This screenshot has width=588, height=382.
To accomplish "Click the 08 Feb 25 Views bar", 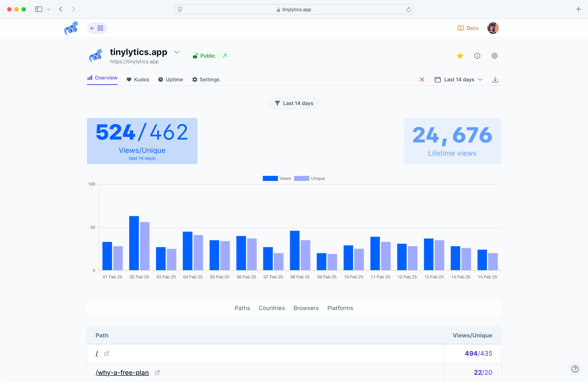I will [x=295, y=251].
